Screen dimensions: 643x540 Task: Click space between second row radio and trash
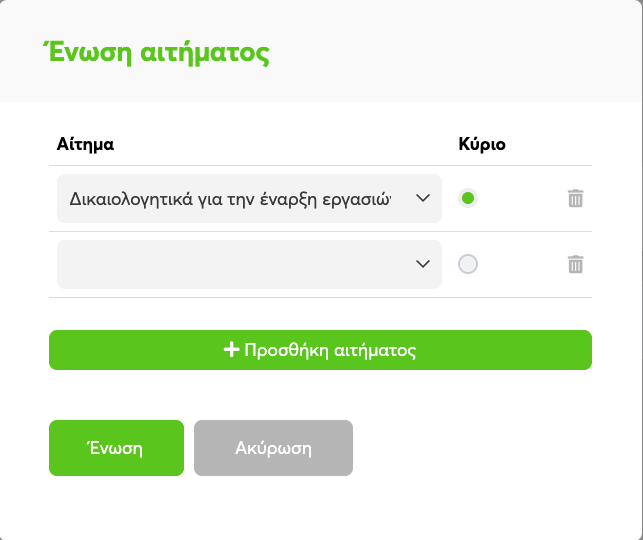(x=523, y=264)
